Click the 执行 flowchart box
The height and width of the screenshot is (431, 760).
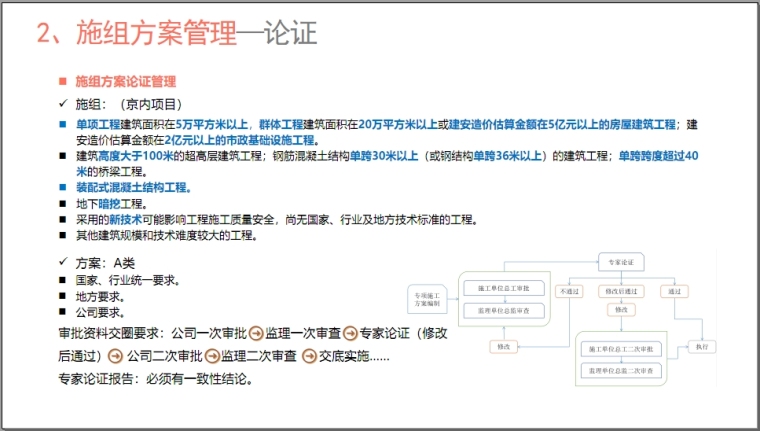pos(701,346)
